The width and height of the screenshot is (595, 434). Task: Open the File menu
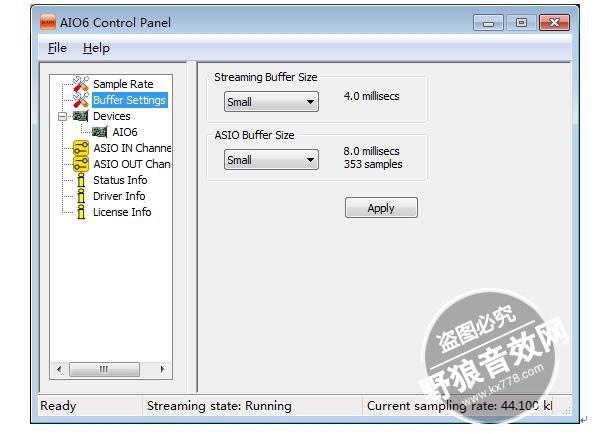click(57, 48)
